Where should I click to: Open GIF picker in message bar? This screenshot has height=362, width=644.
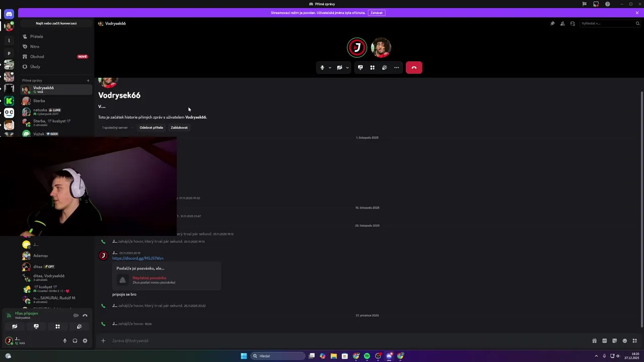pos(605,341)
